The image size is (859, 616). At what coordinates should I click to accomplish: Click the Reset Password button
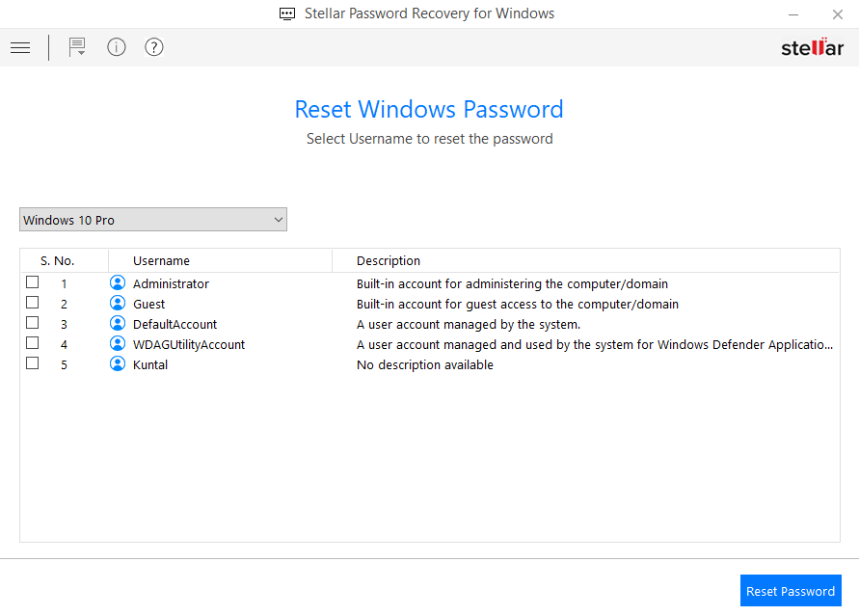click(x=791, y=591)
